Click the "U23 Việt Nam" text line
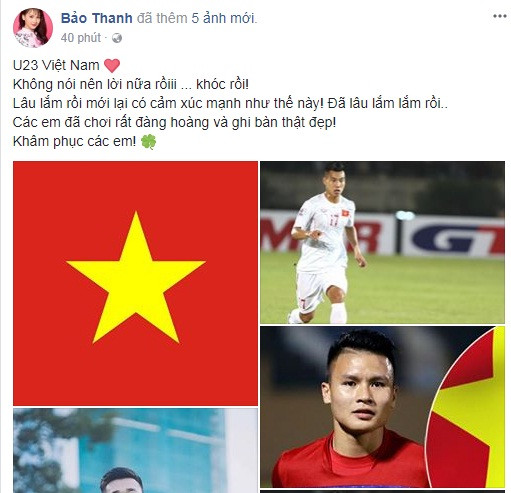The height and width of the screenshot is (493, 511). pyautogui.click(x=56, y=65)
